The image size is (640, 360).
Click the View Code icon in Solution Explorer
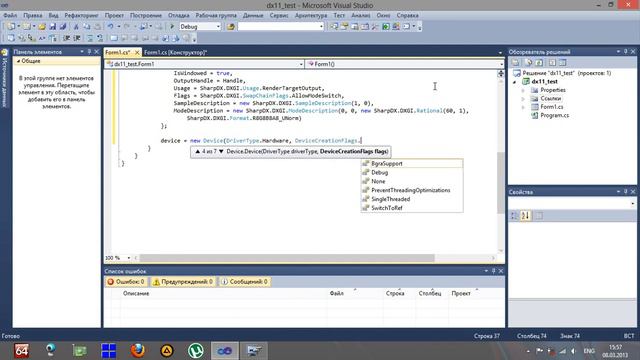pos(552,62)
